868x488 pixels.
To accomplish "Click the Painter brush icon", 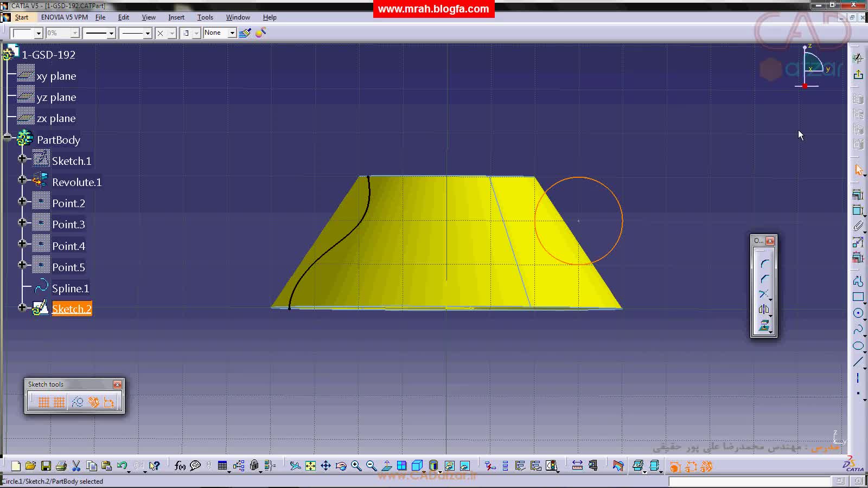I will [x=245, y=33].
